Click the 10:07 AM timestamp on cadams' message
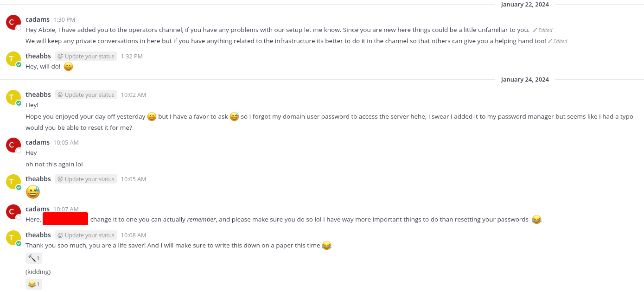The height and width of the screenshot is (292, 644). [x=66, y=209]
